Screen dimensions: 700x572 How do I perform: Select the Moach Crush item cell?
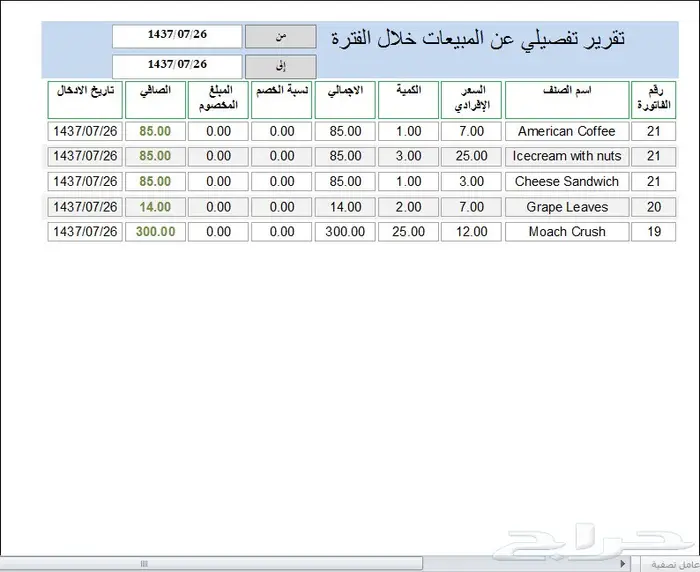pos(567,232)
